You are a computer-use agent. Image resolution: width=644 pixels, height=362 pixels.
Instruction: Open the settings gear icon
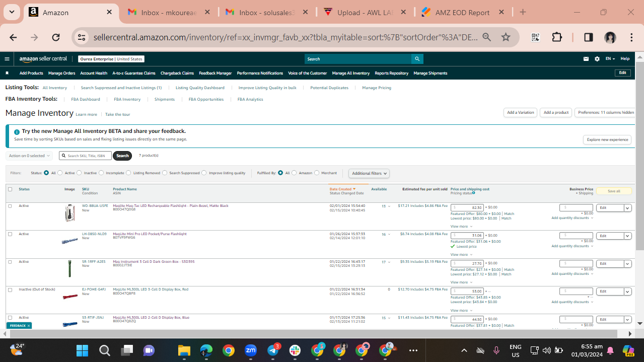pyautogui.click(x=597, y=59)
